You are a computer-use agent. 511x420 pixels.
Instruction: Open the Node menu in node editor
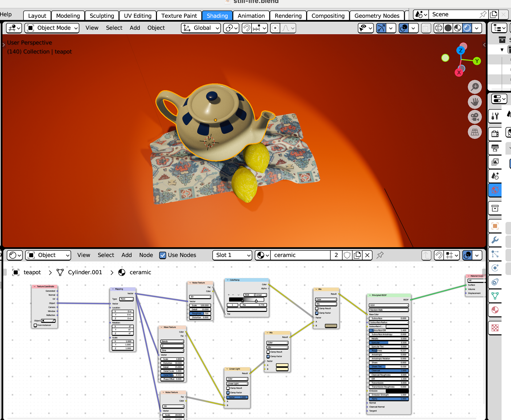pyautogui.click(x=146, y=255)
